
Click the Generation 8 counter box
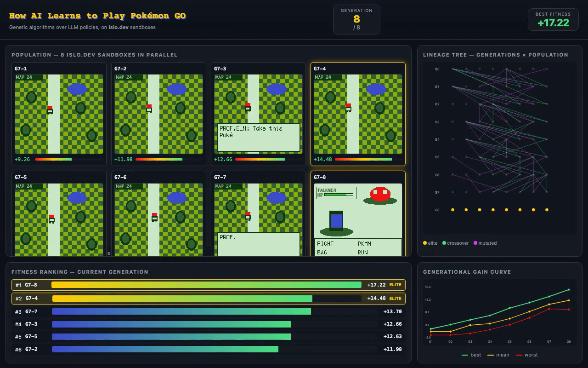click(356, 19)
